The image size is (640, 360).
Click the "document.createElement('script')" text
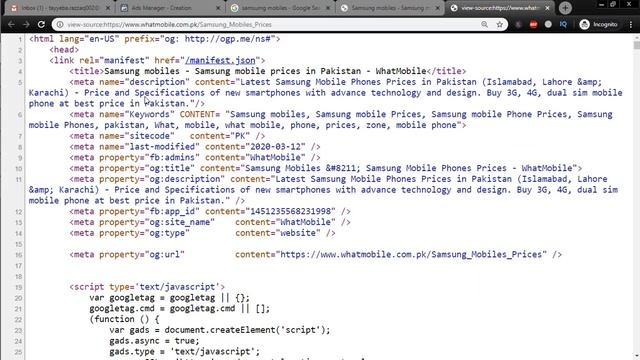point(244,330)
